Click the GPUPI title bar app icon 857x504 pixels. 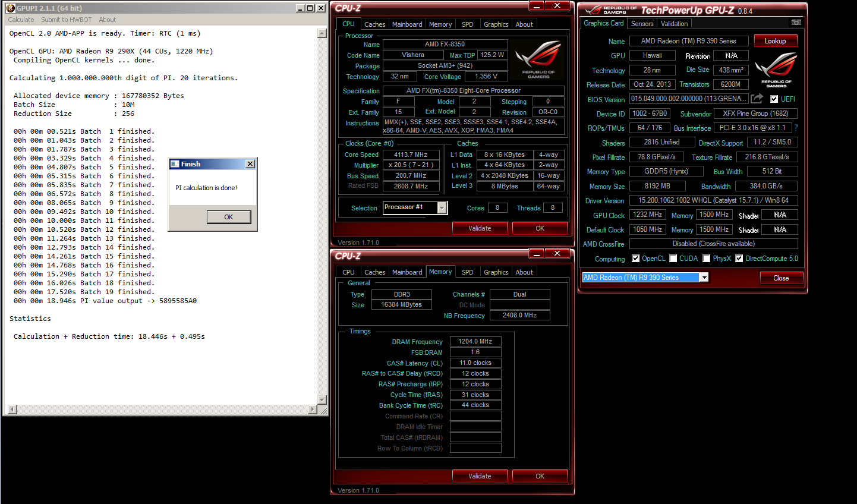[10, 8]
